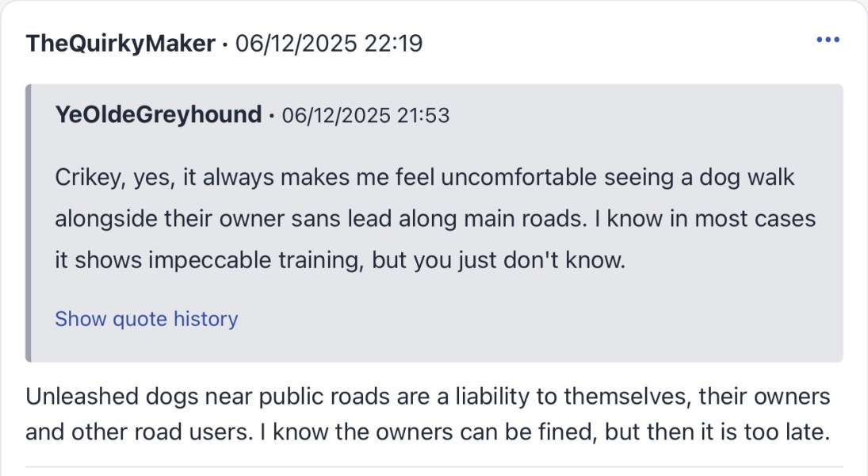Image resolution: width=868 pixels, height=476 pixels.
Task: Open YeOldeGreyhound's profile from the quote
Action: pyautogui.click(x=158, y=116)
